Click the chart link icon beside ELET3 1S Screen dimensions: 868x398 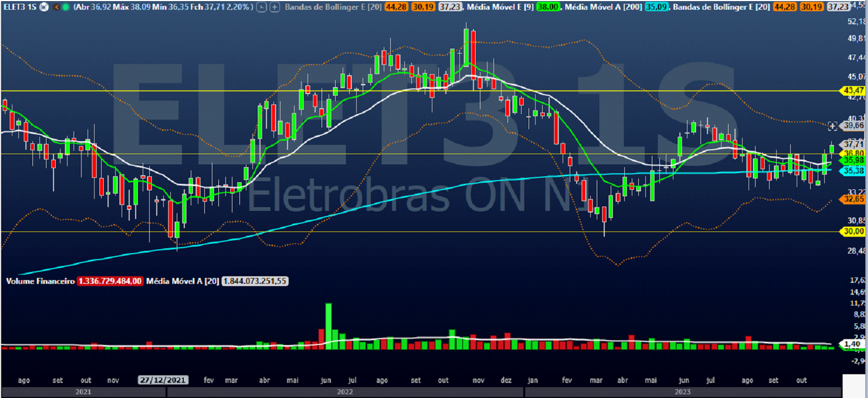44,7
